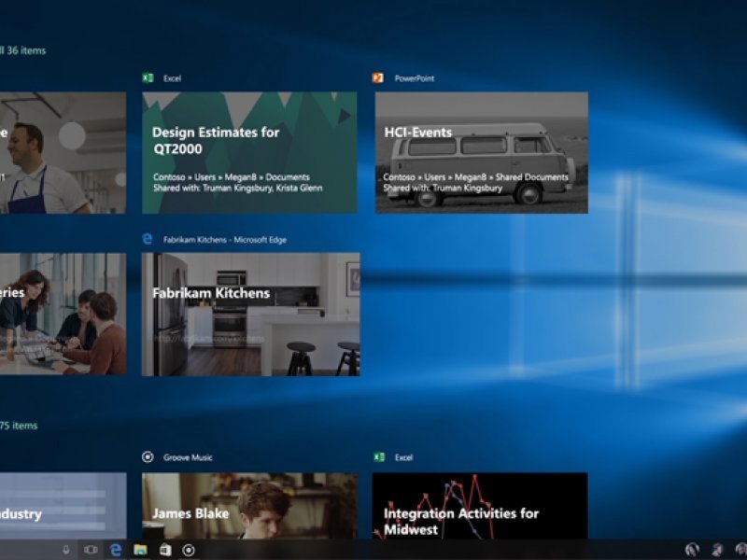Launch Groove Music from the taskbar
This screenshot has width=747, height=560.
[189, 550]
